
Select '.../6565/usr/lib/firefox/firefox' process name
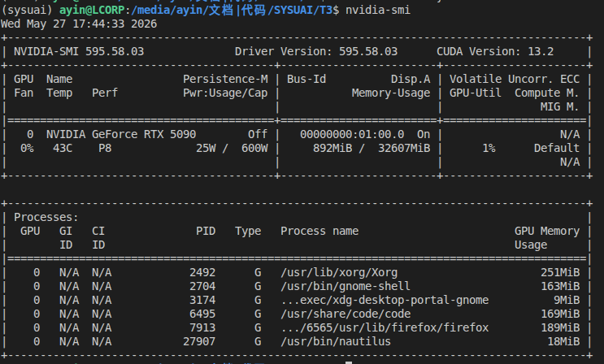[385, 327]
